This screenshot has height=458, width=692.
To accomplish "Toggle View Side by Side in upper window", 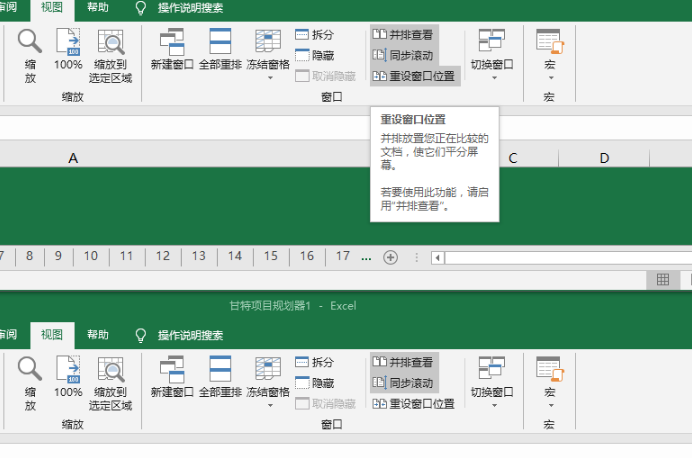I will coord(402,34).
